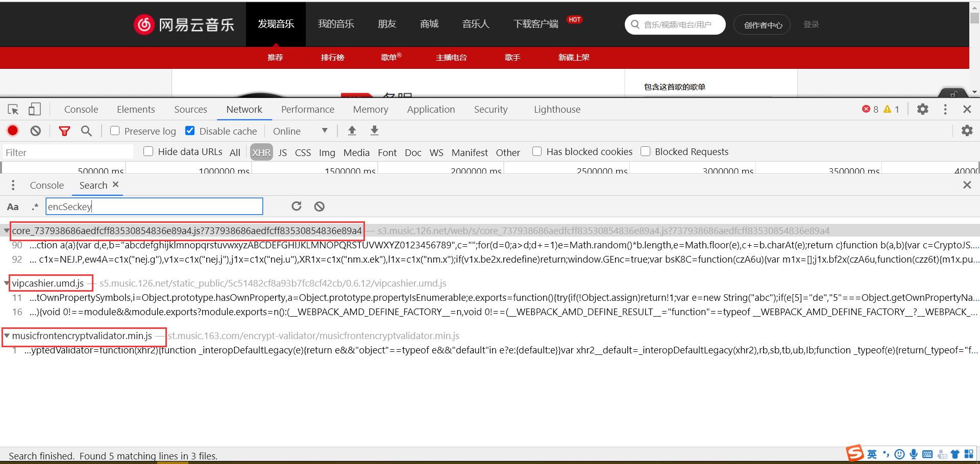Toggle regular expression search button

pyautogui.click(x=35, y=207)
